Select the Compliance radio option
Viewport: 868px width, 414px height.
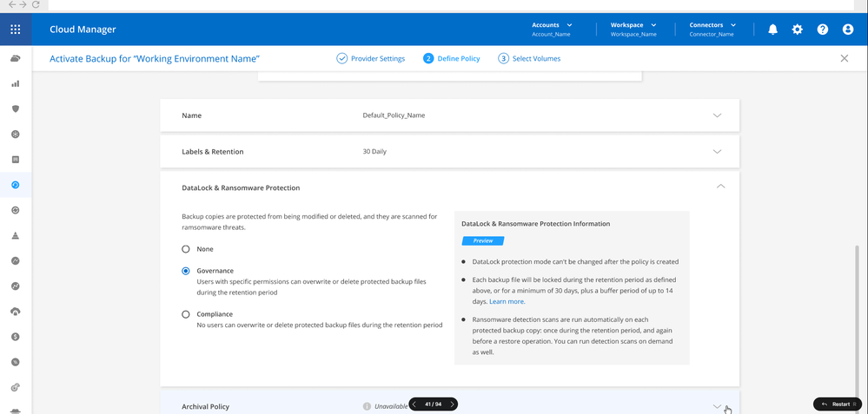[186, 314]
